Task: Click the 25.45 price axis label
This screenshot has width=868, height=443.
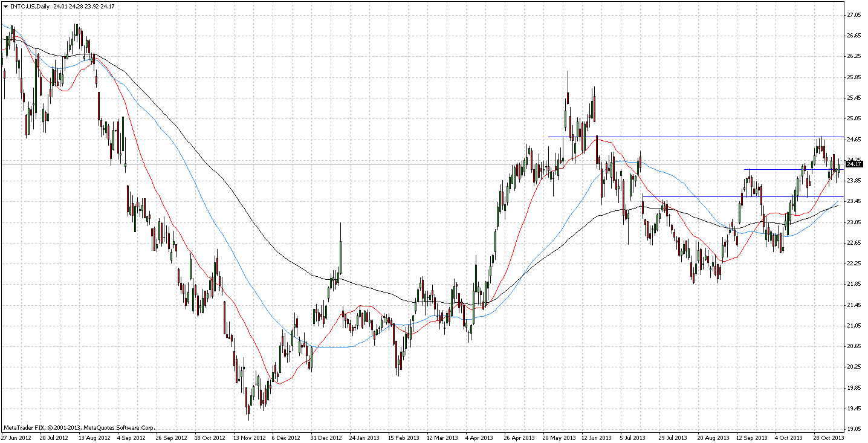Action: click(x=853, y=98)
